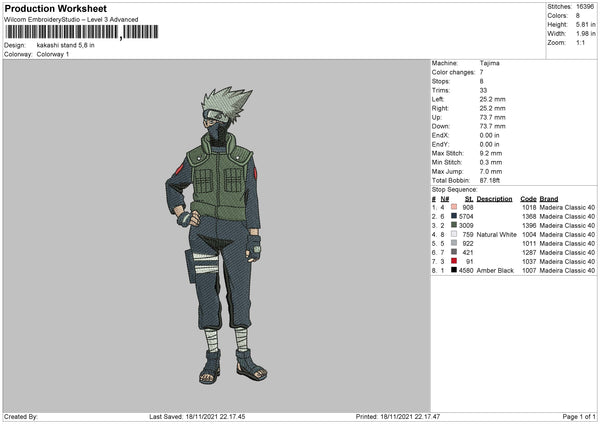Select the Amber Black color swatch
The height and width of the screenshot is (424, 600).
pos(454,270)
